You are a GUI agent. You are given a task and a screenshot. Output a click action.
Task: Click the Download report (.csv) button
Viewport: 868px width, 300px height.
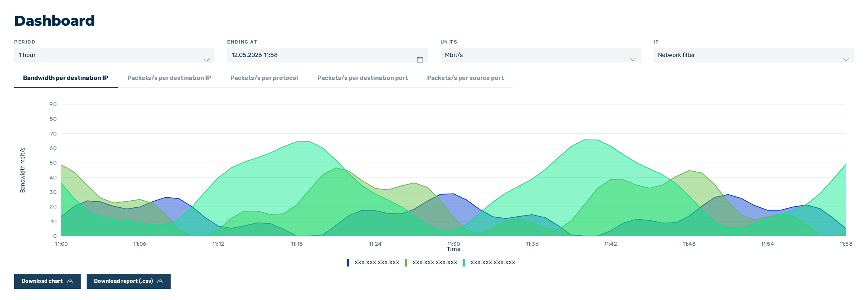coord(129,281)
